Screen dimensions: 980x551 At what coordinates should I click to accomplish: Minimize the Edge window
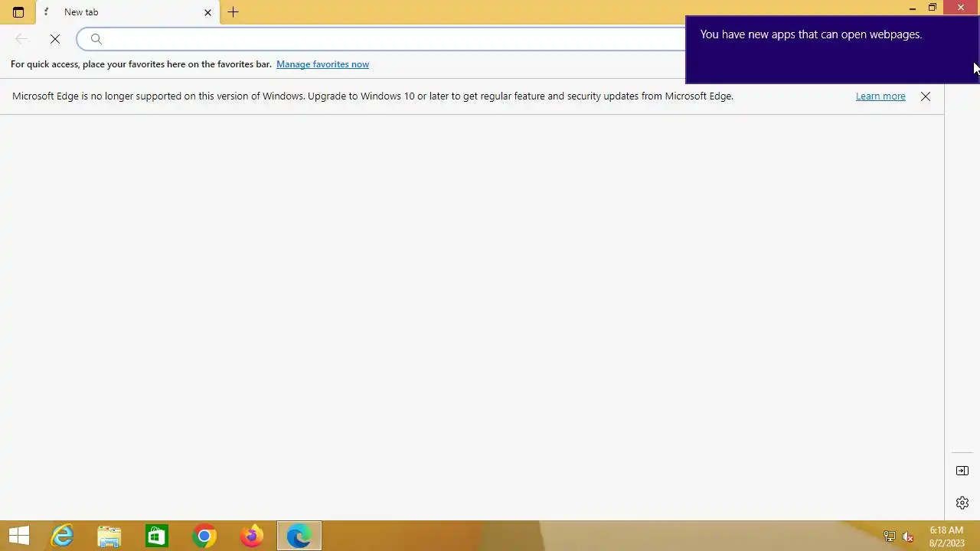[x=913, y=8]
